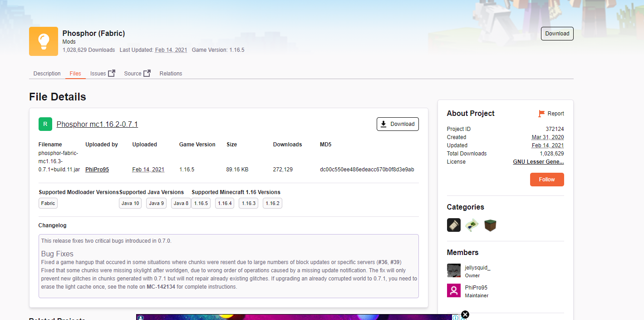The width and height of the screenshot is (644, 320).
Task: Click the Phosphor (Fabric) project title
Action: [93, 33]
